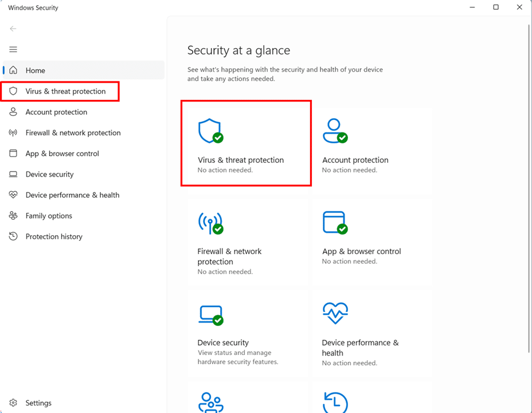Select Home in the sidebar
Viewport: 532px width, 413px height.
pyautogui.click(x=35, y=71)
